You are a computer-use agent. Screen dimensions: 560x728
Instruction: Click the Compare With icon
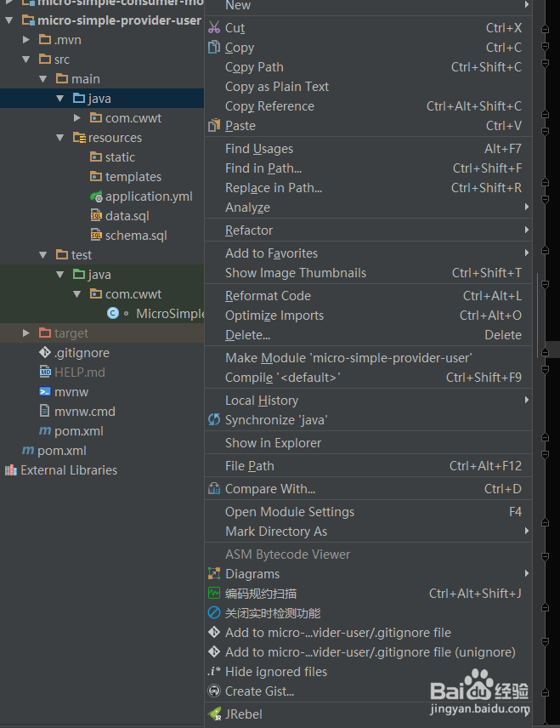tap(214, 489)
